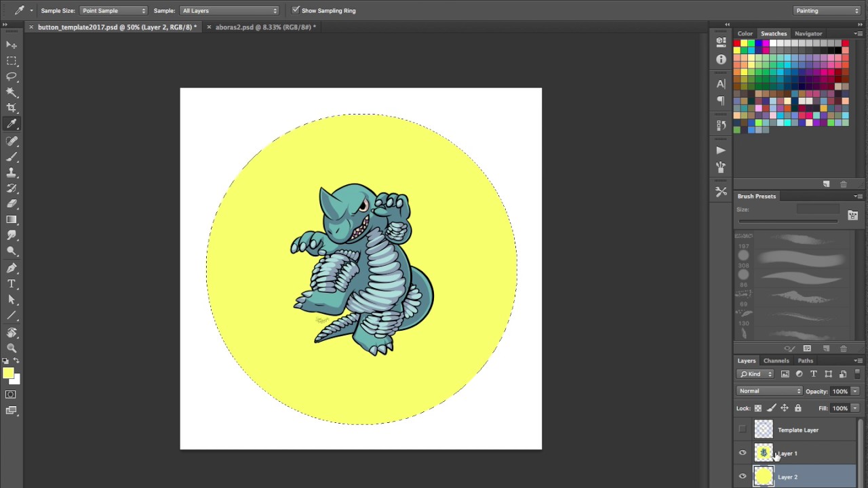Image resolution: width=868 pixels, height=488 pixels.
Task: Open Sample Size dropdown
Action: [x=113, y=11]
